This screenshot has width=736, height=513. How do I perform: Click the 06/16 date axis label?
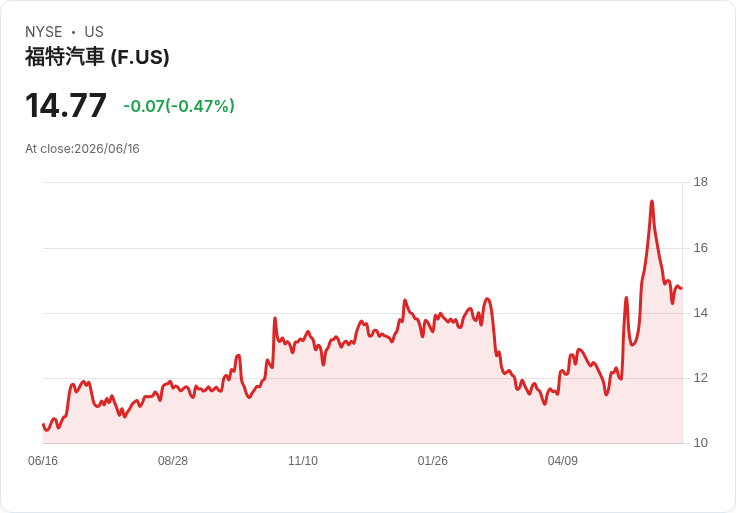pos(43,461)
